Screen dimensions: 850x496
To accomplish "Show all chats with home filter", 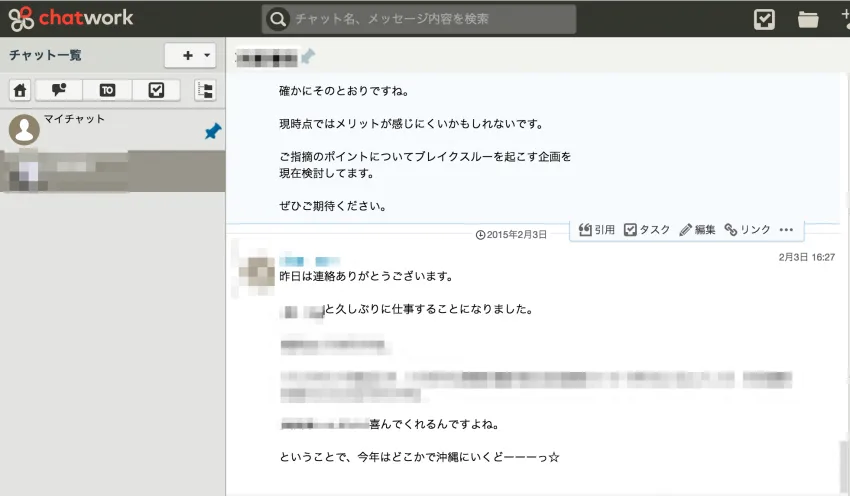I will pyautogui.click(x=20, y=90).
